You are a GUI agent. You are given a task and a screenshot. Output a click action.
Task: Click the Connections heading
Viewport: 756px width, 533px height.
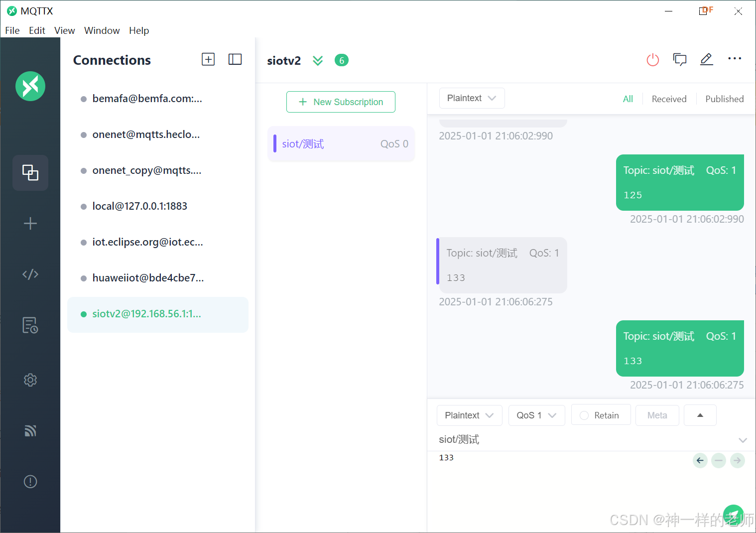[x=112, y=60]
